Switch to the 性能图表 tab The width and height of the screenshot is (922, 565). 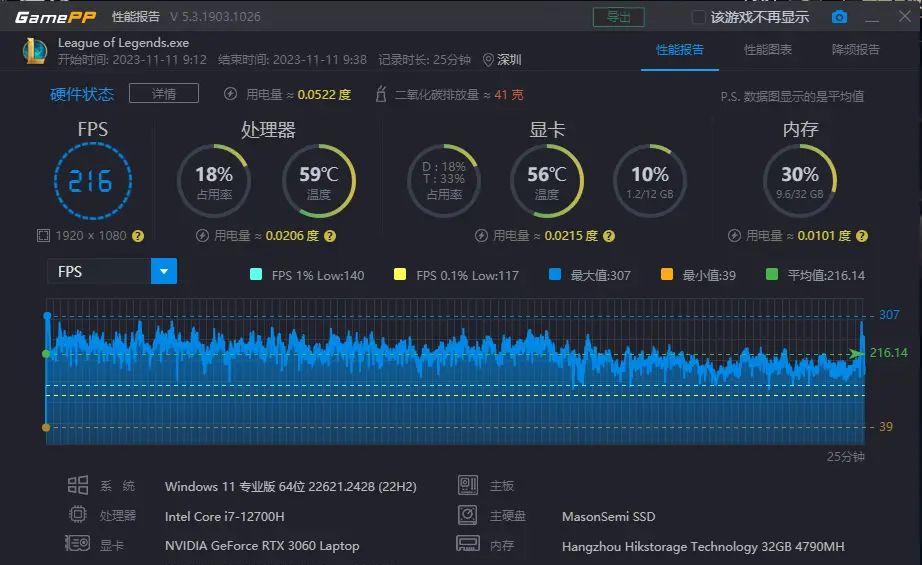coord(768,50)
